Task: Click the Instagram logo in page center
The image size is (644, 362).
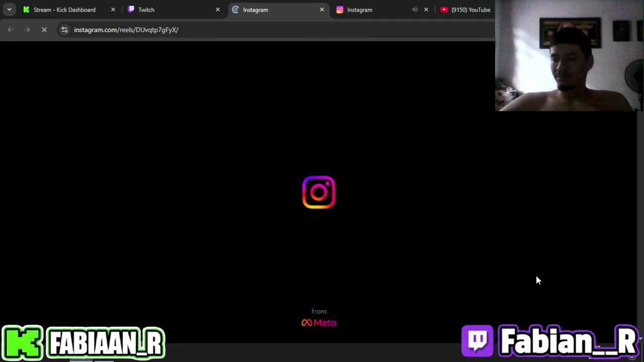Action: (x=318, y=192)
